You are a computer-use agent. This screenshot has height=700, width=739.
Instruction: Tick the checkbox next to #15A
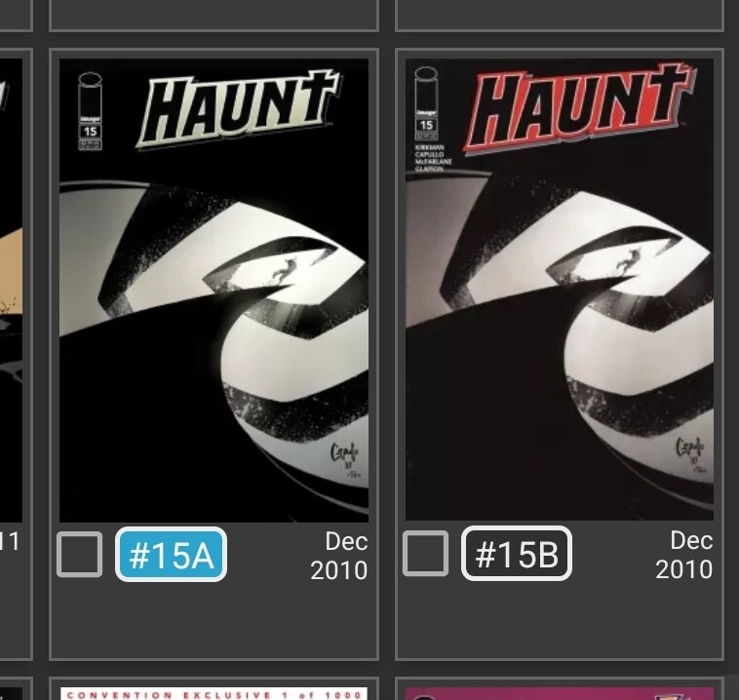[x=79, y=555]
